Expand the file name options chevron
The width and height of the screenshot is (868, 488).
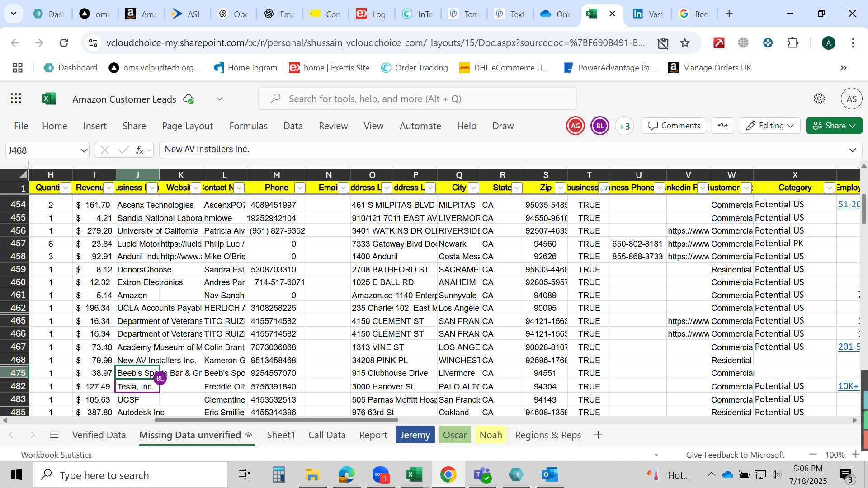220,99
